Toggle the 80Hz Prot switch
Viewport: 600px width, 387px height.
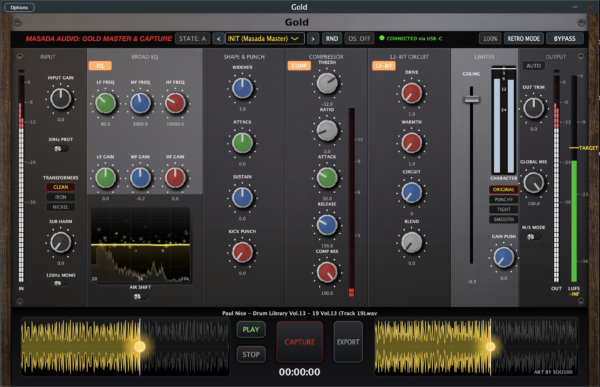point(61,149)
